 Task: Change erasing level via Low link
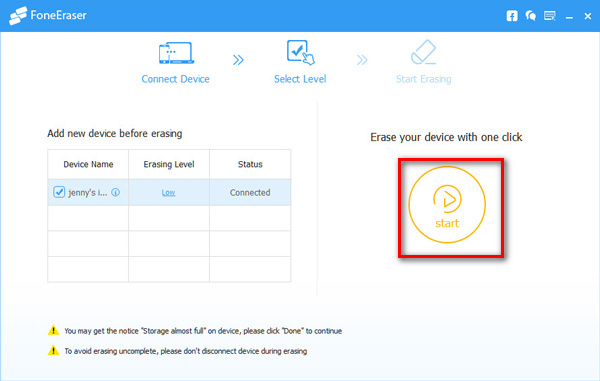(x=168, y=192)
